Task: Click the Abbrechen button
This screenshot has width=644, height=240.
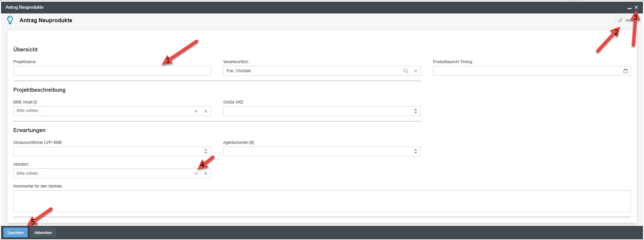Action: [43, 233]
